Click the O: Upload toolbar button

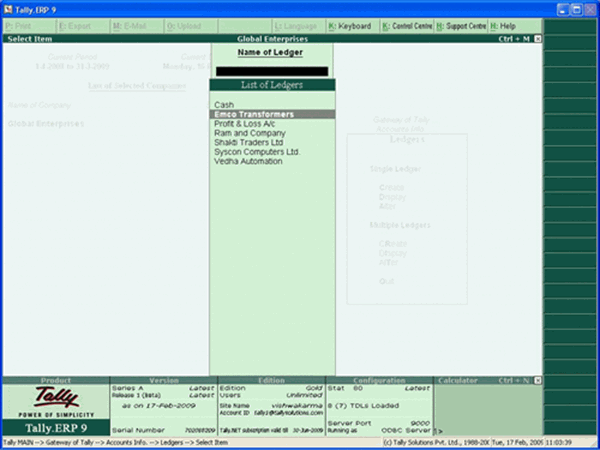coord(191,26)
